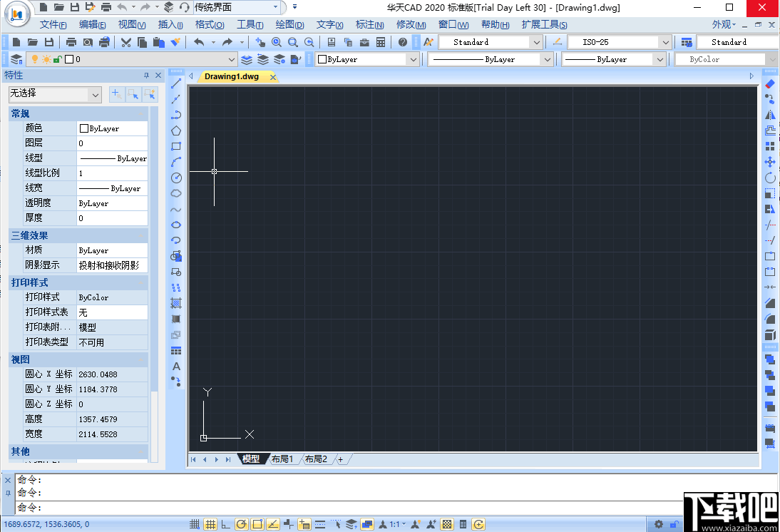Screen dimensions: 780x532
Task: Select the Mirror tool
Action: tap(770, 115)
